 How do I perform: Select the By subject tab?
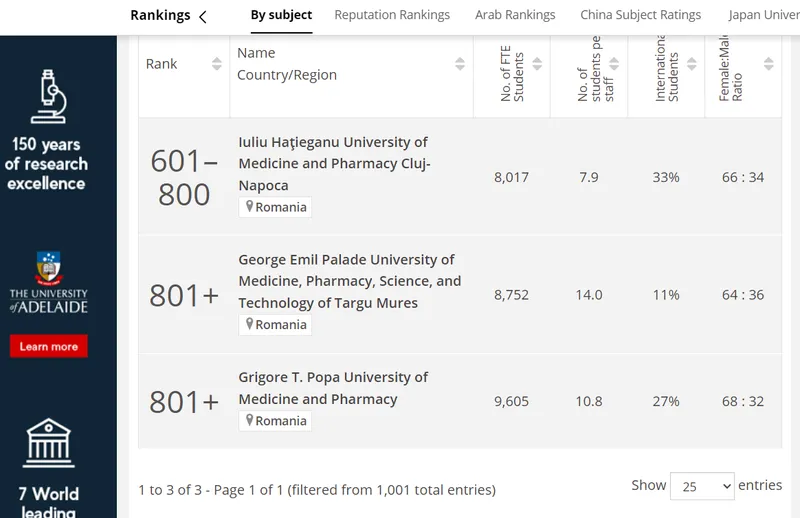[281, 15]
